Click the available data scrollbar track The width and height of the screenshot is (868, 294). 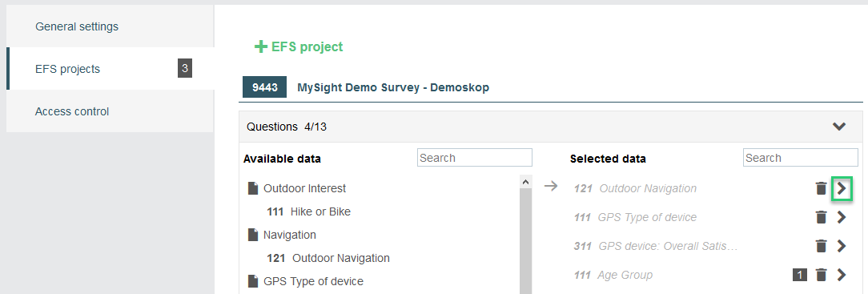pyautogui.click(x=526, y=241)
